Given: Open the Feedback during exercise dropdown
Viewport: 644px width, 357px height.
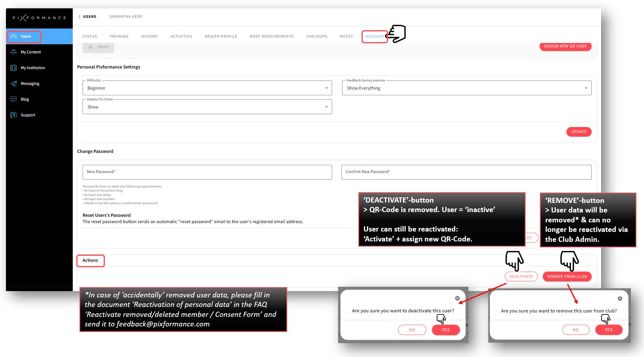Looking at the screenshot, I should pyautogui.click(x=466, y=88).
